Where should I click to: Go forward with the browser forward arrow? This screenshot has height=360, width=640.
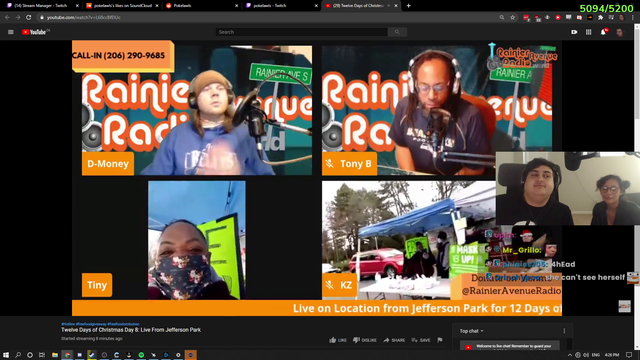tap(18, 18)
